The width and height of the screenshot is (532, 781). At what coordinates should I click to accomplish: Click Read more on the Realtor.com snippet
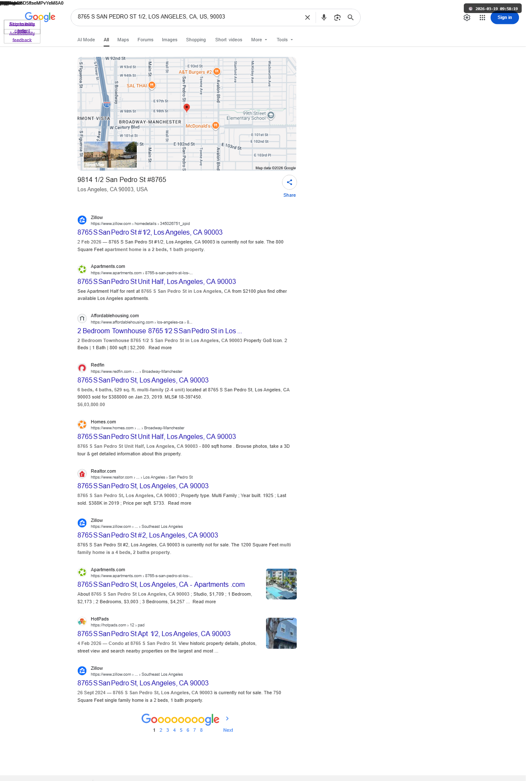point(179,503)
